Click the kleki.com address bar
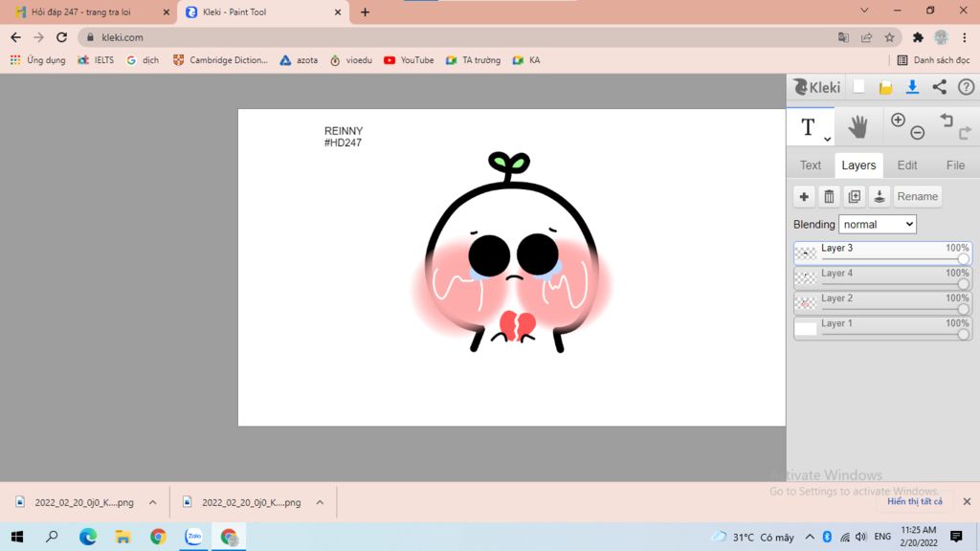 click(x=459, y=37)
